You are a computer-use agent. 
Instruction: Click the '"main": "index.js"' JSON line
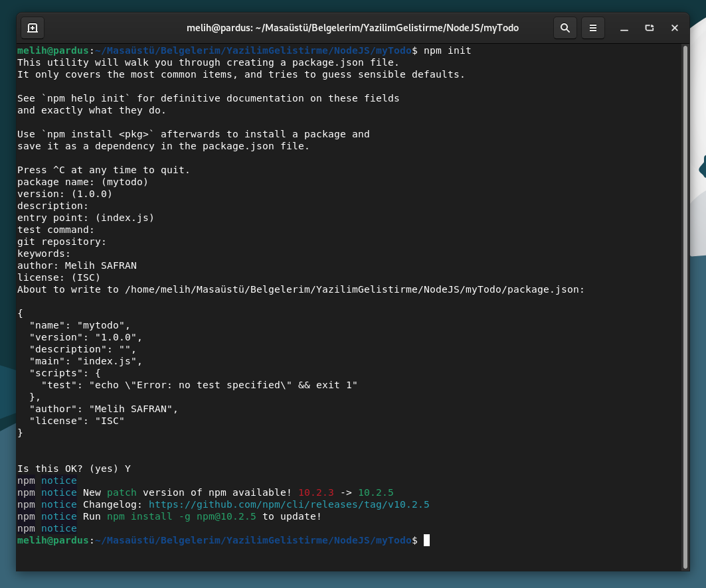tap(86, 361)
